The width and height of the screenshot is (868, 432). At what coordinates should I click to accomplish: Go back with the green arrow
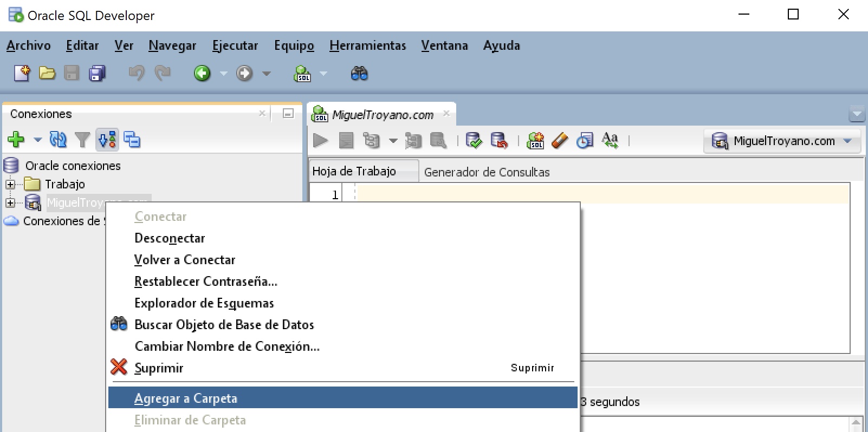(x=202, y=73)
